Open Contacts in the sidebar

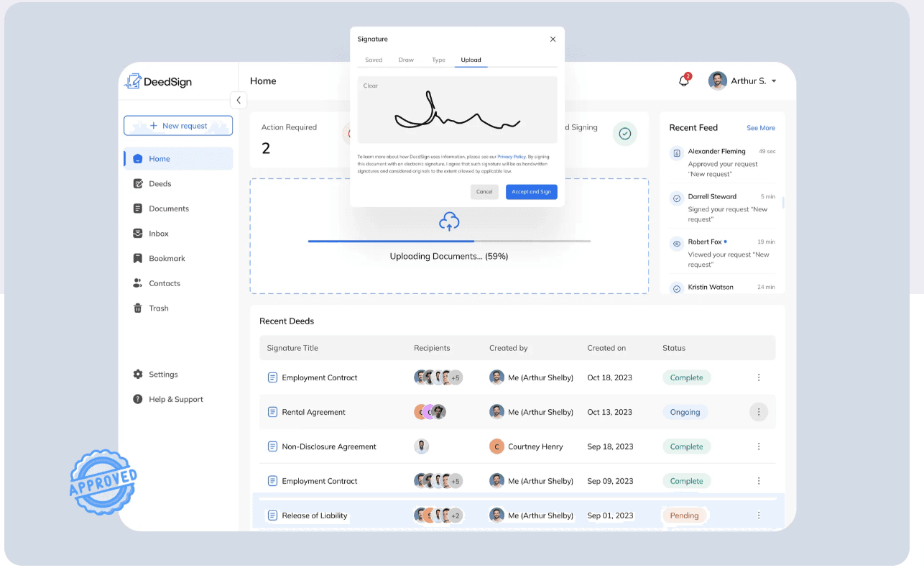click(164, 283)
